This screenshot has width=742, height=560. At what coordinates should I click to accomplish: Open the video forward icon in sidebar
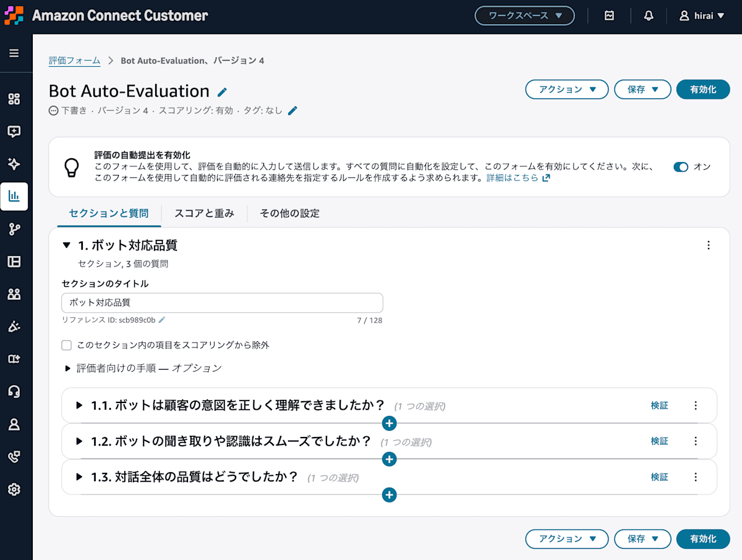14,359
